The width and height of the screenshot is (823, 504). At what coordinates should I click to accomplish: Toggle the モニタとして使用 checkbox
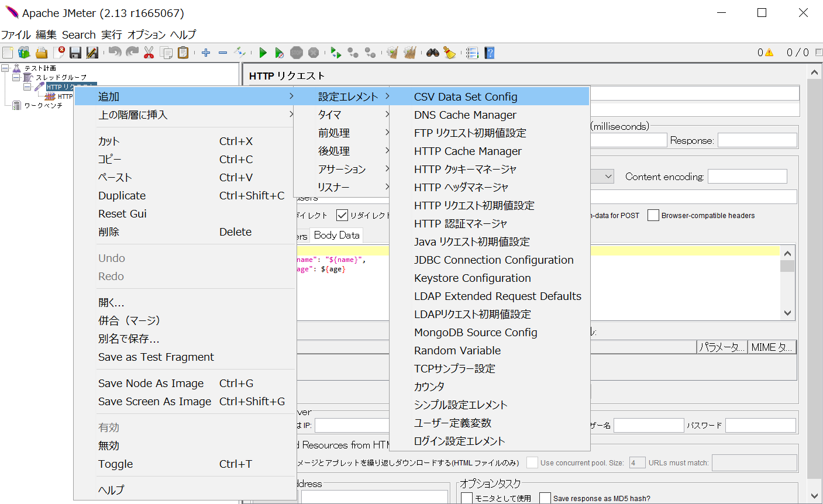[x=467, y=498]
